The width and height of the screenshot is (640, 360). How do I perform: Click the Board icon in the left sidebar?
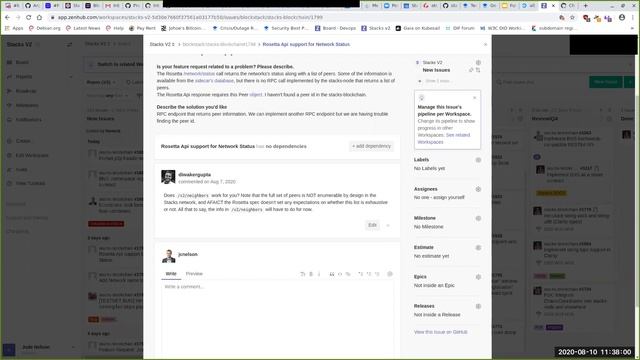(x=9, y=62)
